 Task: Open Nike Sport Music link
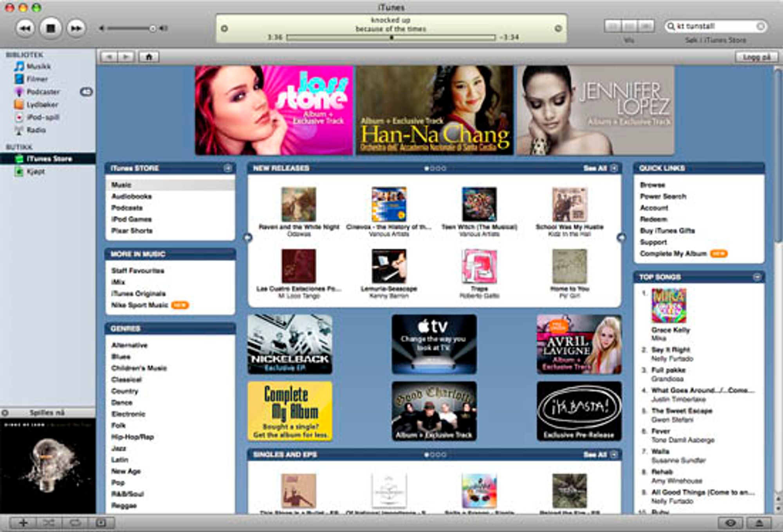pos(140,305)
